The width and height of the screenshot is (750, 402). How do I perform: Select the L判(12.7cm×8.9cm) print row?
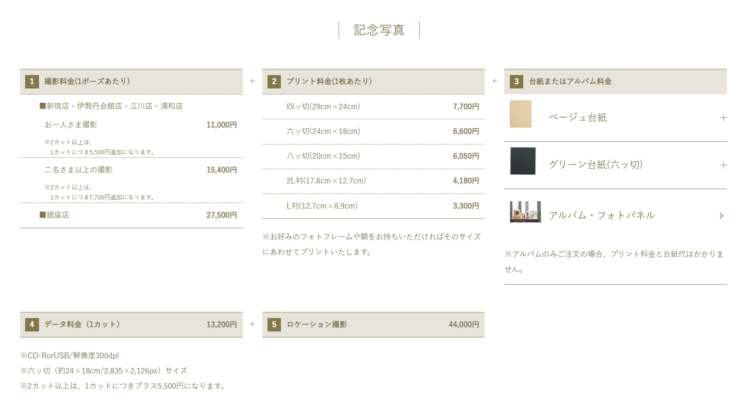click(373, 206)
